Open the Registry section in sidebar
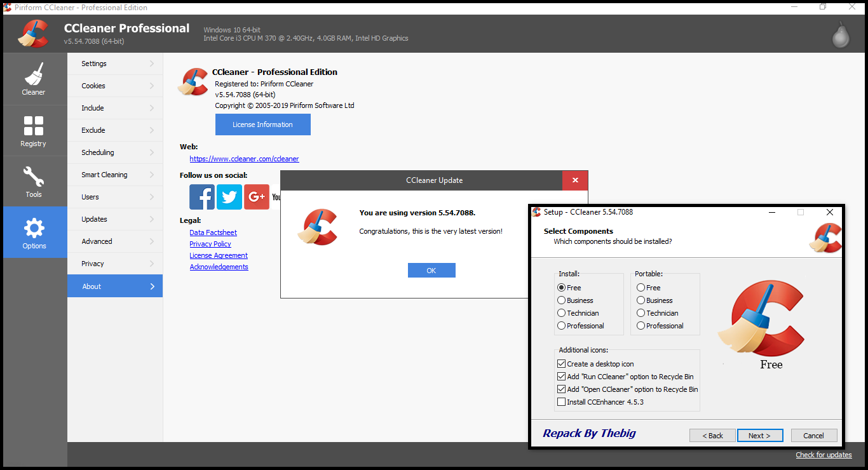Screen dimensions: 868x470 (x=34, y=130)
